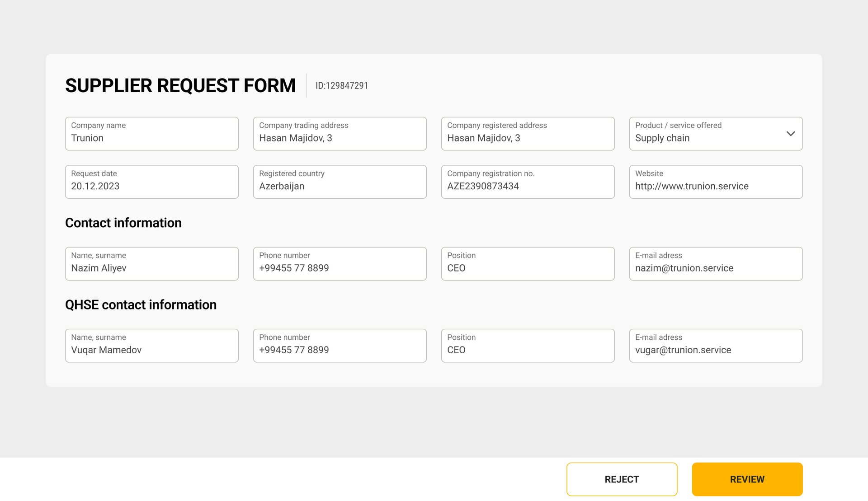Click the QHSE contact information heading
868x501 pixels.
click(141, 304)
